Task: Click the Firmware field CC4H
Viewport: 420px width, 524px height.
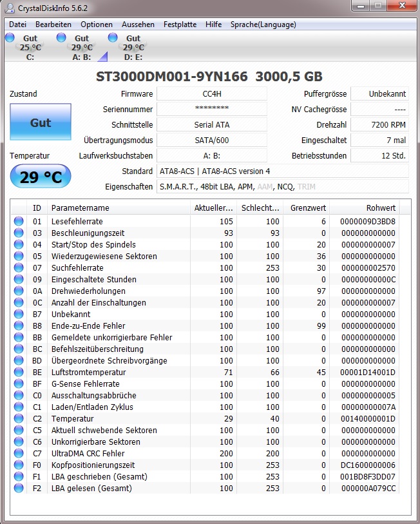Action: pos(212,94)
